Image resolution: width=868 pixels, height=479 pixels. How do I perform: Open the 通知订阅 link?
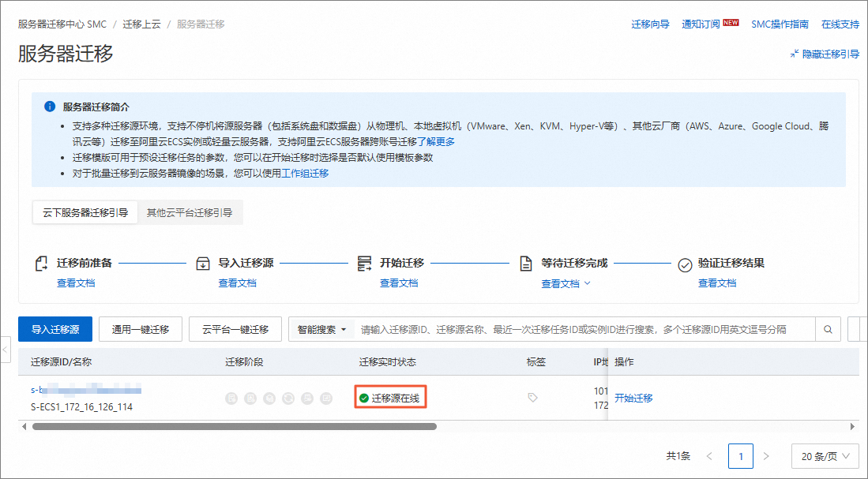point(701,24)
